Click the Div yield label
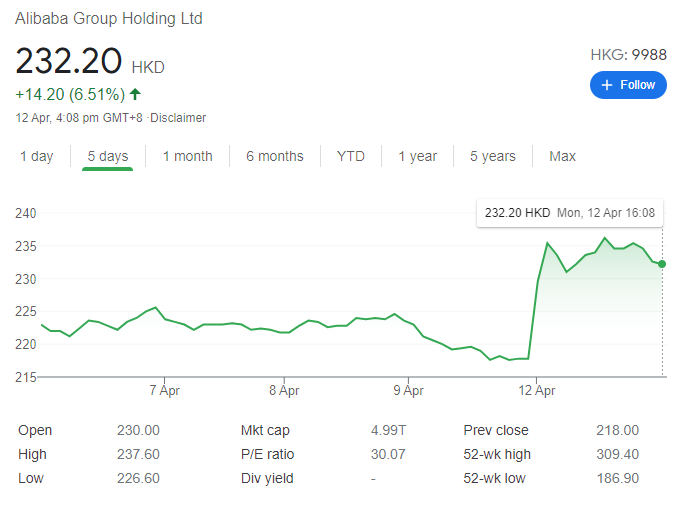The height and width of the screenshot is (507, 682). point(267,478)
